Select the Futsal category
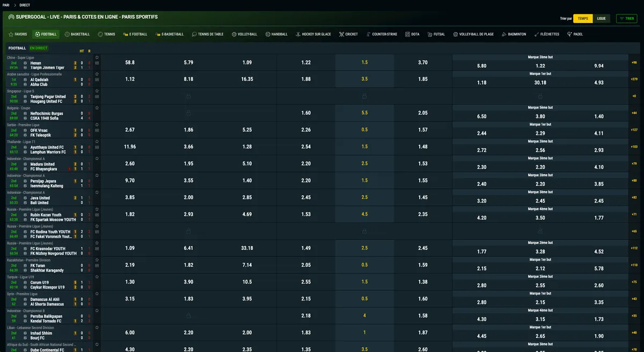Viewport: 644px width, 352px height. (436, 34)
